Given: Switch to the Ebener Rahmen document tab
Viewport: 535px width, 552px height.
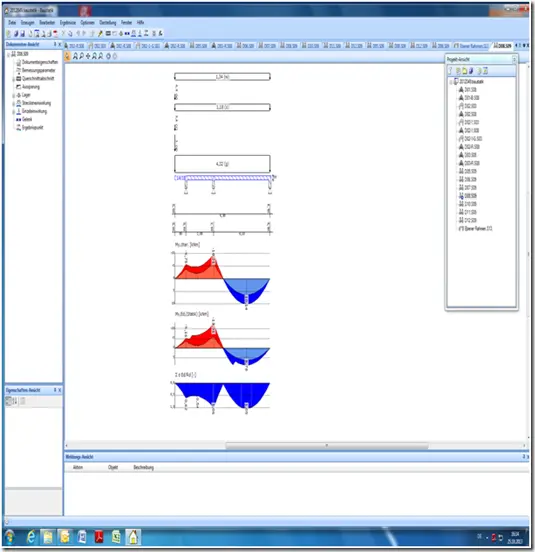Looking at the screenshot, I should click(x=471, y=46).
